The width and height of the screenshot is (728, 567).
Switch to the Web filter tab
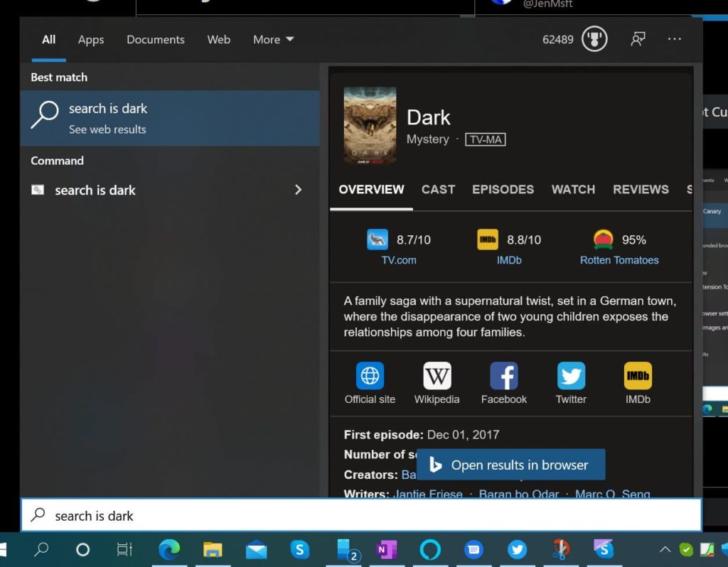point(219,40)
